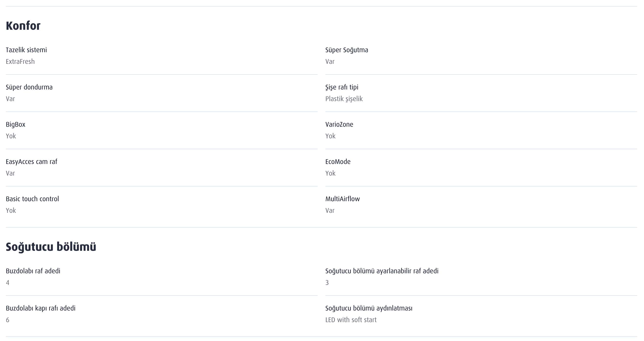The height and width of the screenshot is (341, 644).
Task: Click the VarioZone spec label
Action: [x=339, y=124]
